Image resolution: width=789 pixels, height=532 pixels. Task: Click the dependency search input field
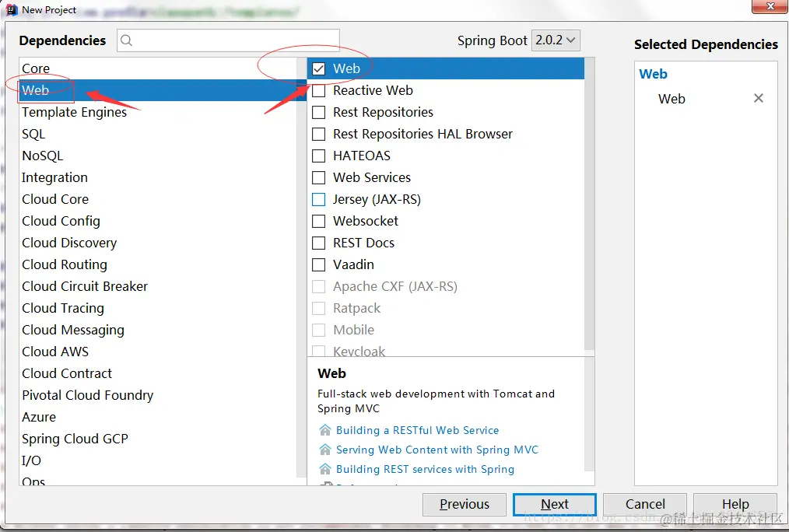click(229, 40)
